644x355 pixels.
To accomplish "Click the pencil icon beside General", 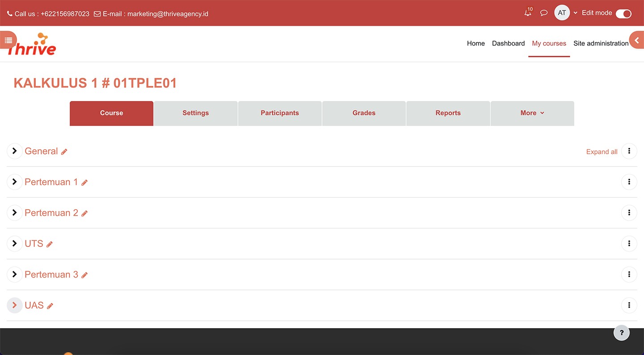I will [64, 152].
